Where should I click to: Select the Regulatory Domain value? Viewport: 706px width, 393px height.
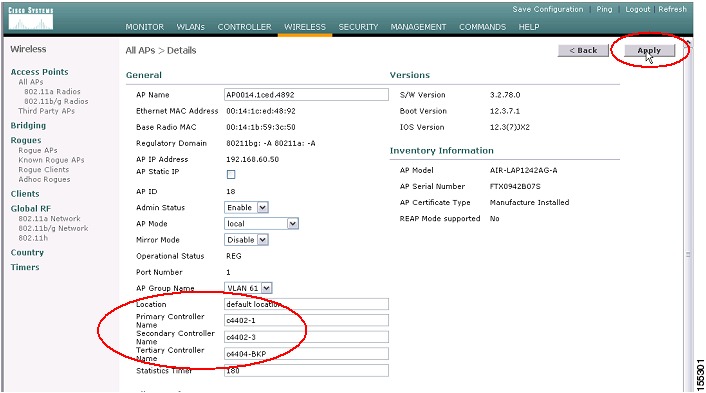point(271,143)
